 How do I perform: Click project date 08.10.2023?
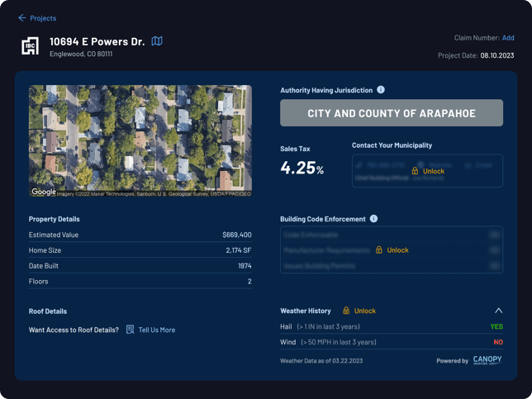(497, 55)
